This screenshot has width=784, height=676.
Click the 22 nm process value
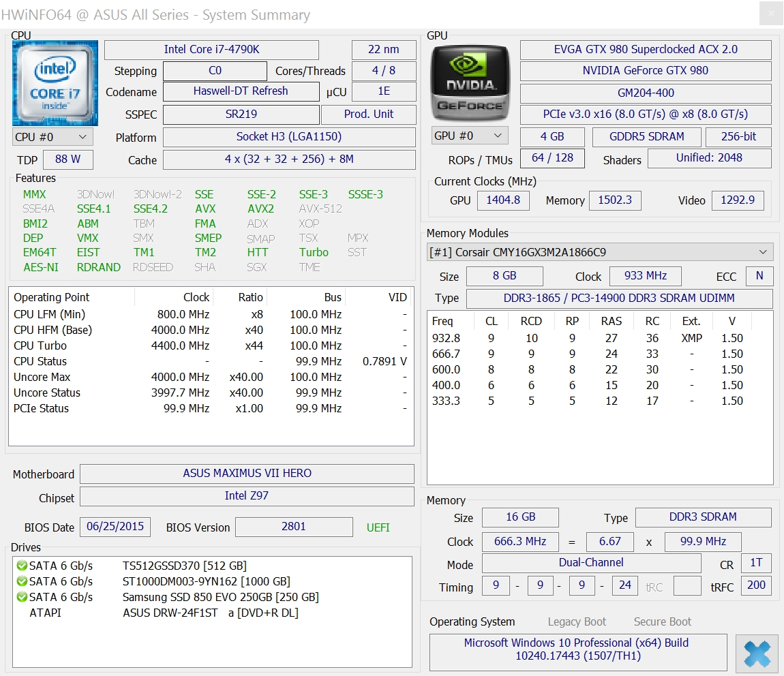[x=384, y=50]
